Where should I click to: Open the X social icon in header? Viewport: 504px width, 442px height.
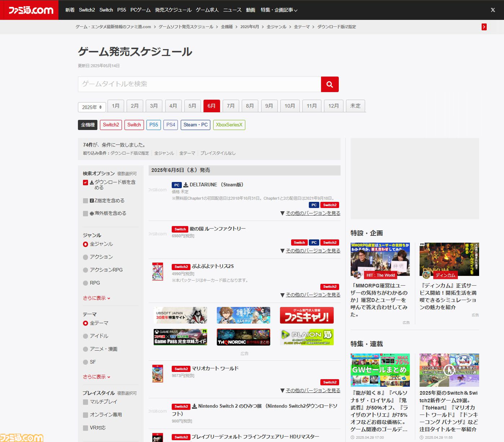click(x=493, y=10)
